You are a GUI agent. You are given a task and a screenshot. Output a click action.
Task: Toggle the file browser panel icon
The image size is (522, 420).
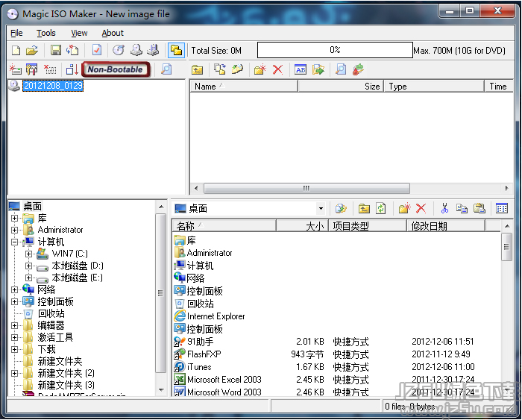(x=176, y=50)
